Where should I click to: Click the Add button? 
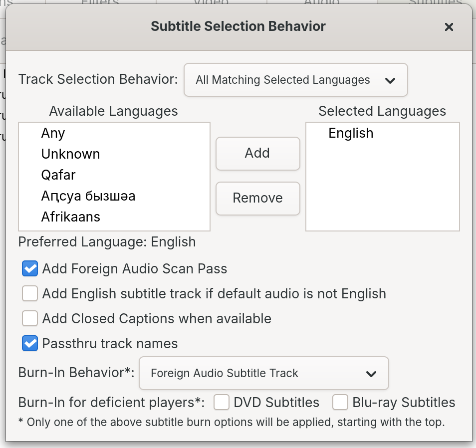(x=257, y=153)
